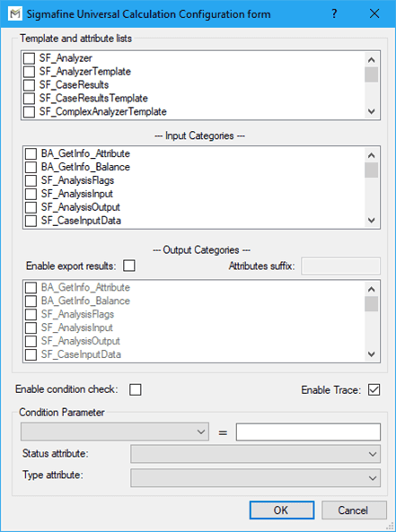The height and width of the screenshot is (532, 396).
Task: Tick BA_GetInfo_Balance in Input Categories
Action: [31, 167]
